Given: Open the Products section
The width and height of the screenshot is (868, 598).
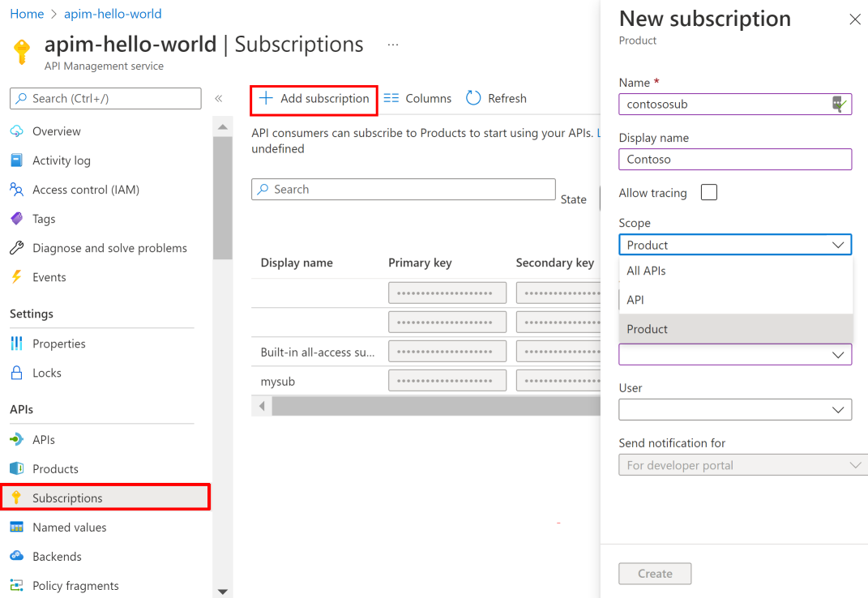Looking at the screenshot, I should 53,468.
